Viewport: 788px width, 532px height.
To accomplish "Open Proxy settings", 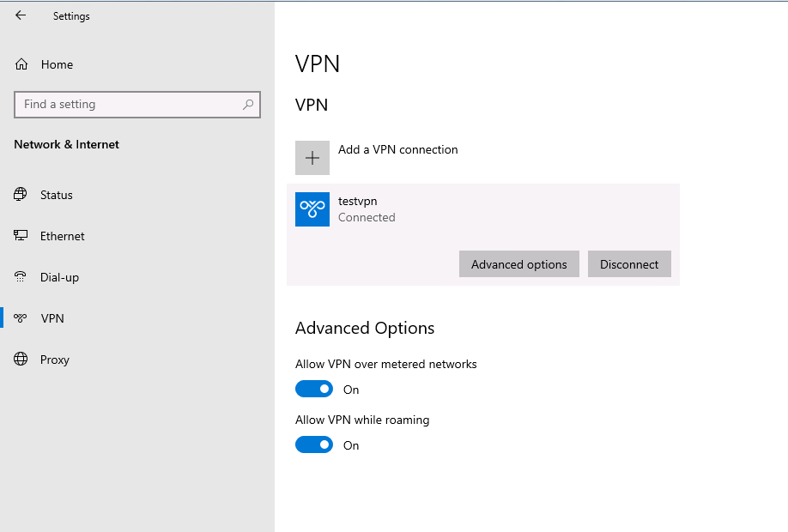I will point(55,360).
